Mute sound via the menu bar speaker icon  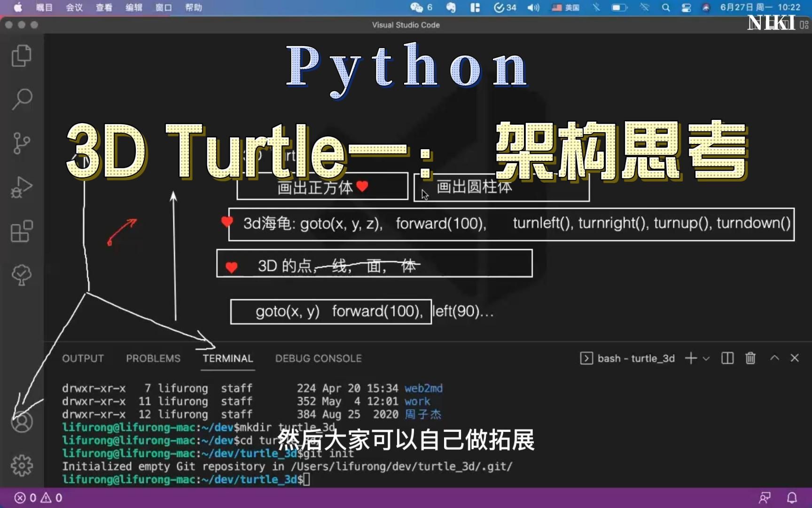(x=532, y=8)
